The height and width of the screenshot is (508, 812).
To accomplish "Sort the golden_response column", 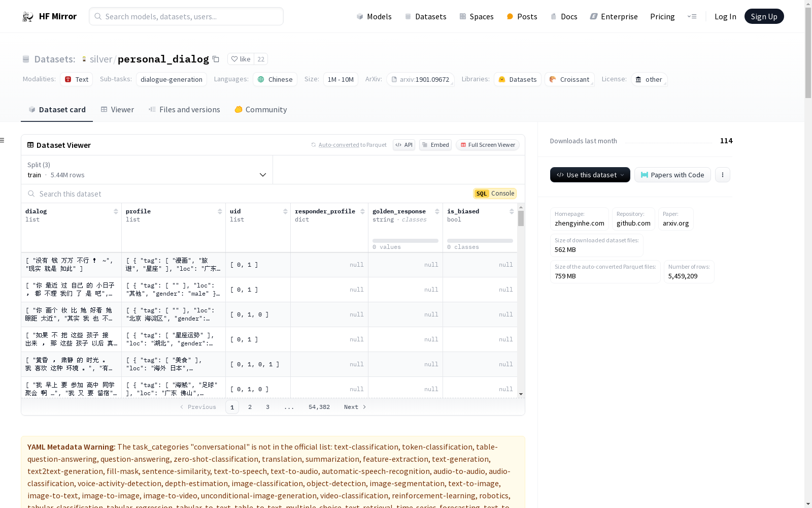I will tap(437, 211).
